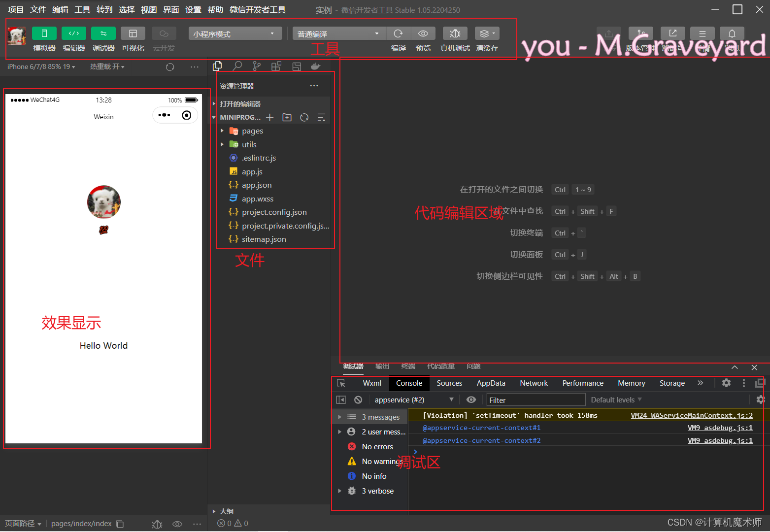The height and width of the screenshot is (532, 770).
Task: Toggle the console sidebar icon
Action: [341, 399]
